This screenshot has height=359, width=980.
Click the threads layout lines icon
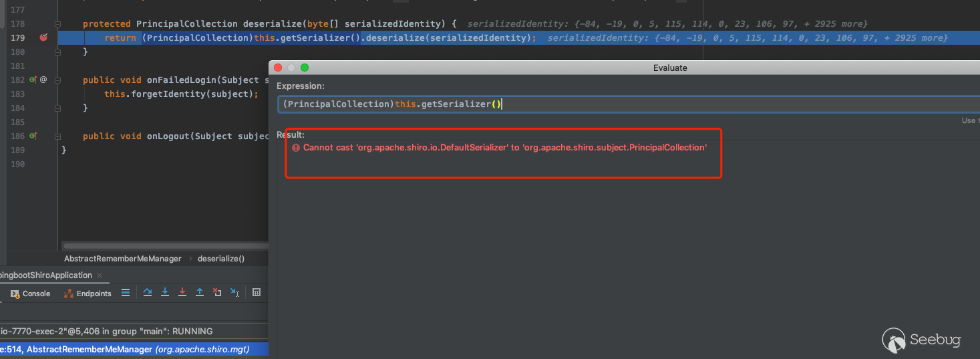click(125, 293)
